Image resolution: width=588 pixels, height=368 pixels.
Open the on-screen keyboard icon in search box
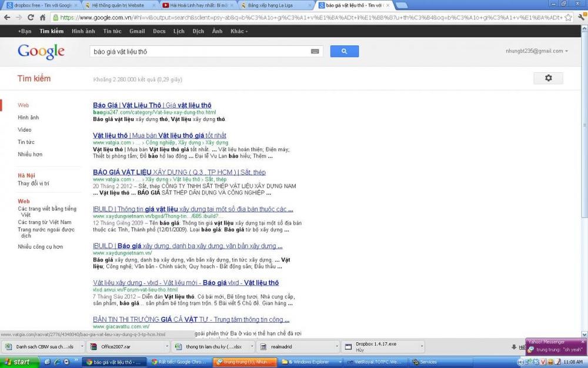pos(315,51)
